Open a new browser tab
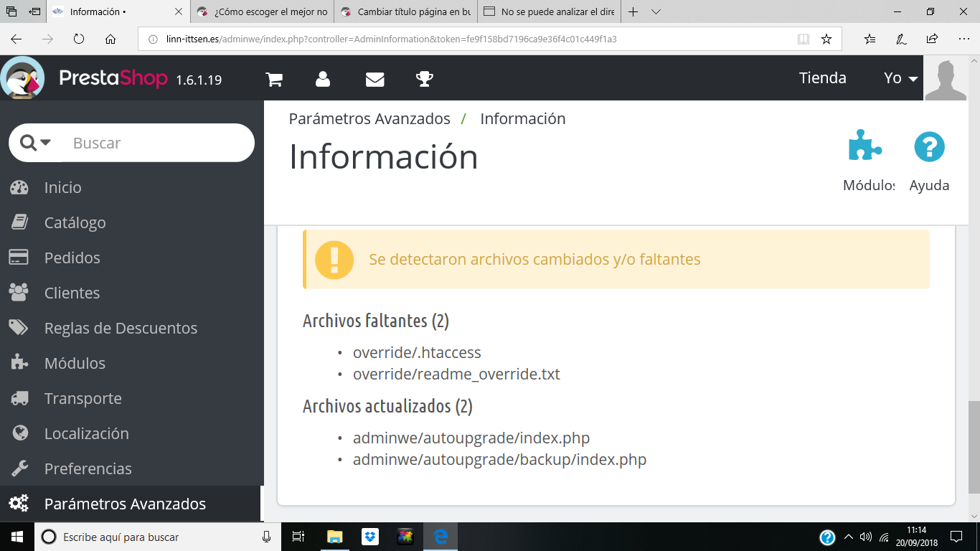The width and height of the screenshot is (980, 551). 633,12
